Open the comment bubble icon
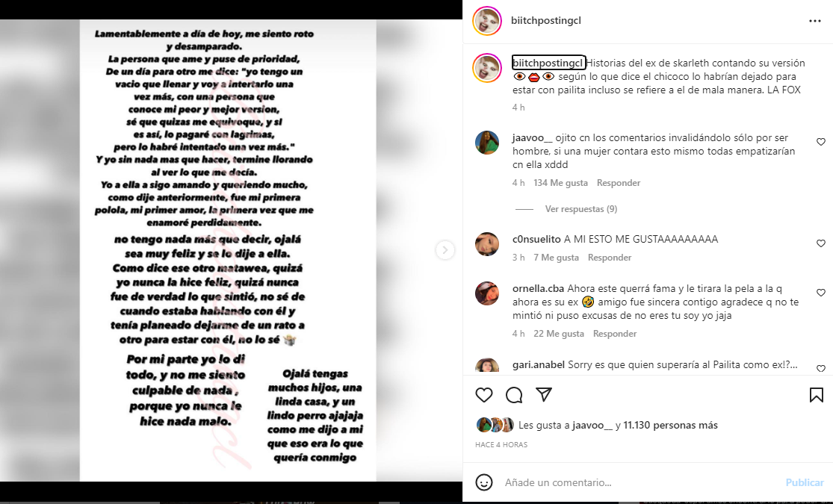 click(x=514, y=395)
